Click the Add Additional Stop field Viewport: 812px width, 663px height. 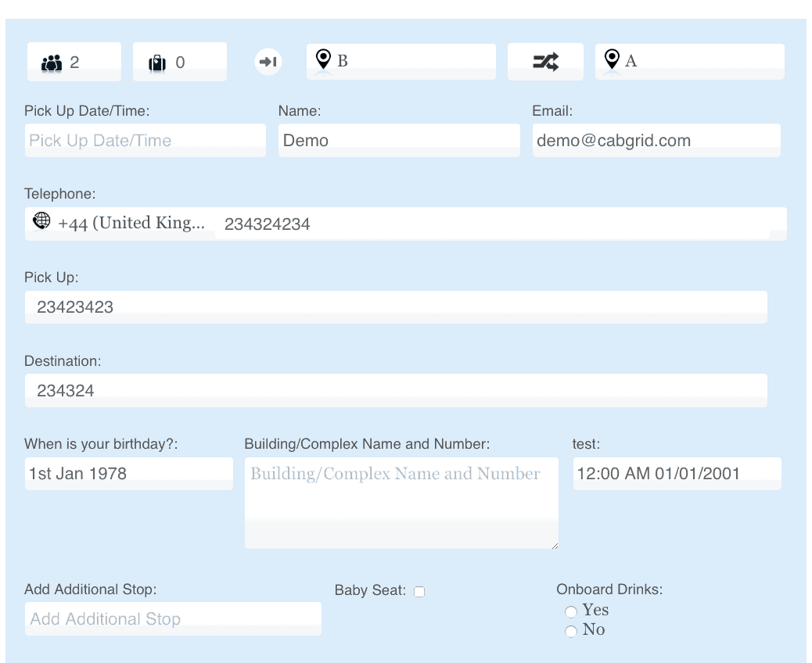[173, 618]
